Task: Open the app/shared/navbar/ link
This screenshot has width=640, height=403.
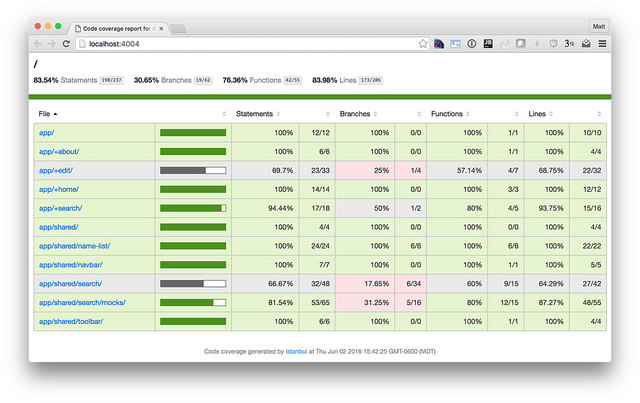Action: point(71,265)
